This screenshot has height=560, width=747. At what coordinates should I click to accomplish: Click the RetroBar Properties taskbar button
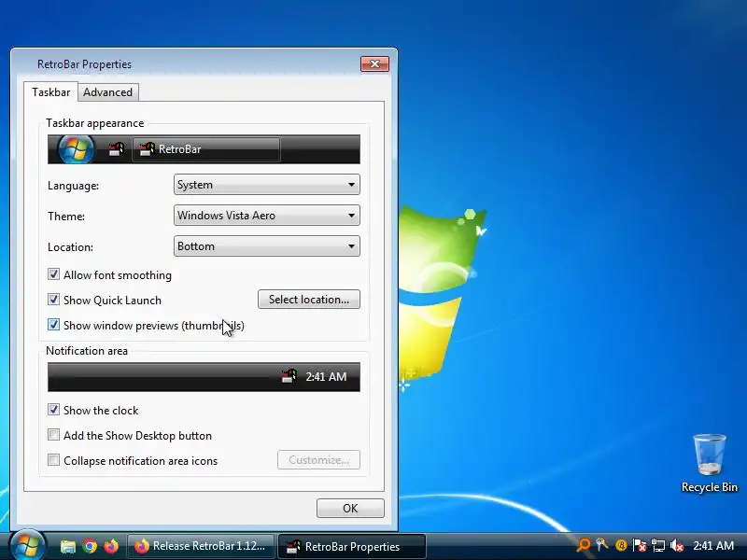tap(352, 546)
